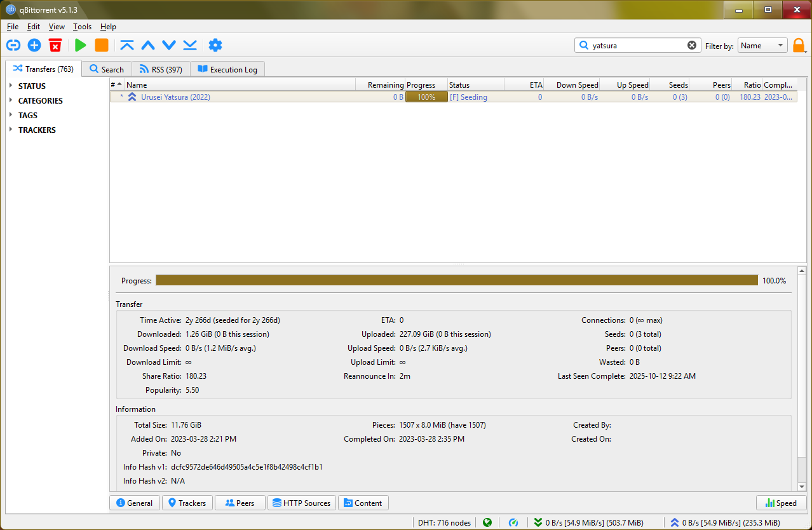Clear the yatsura search text
Viewport: 812px width, 530px height.
point(692,45)
